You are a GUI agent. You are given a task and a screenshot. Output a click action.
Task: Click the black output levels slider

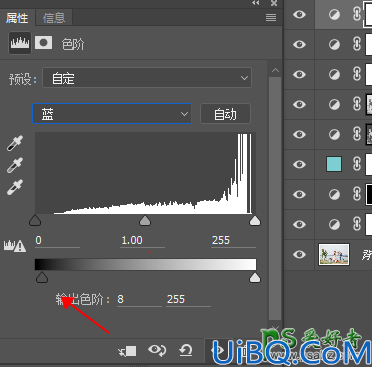(x=42, y=277)
